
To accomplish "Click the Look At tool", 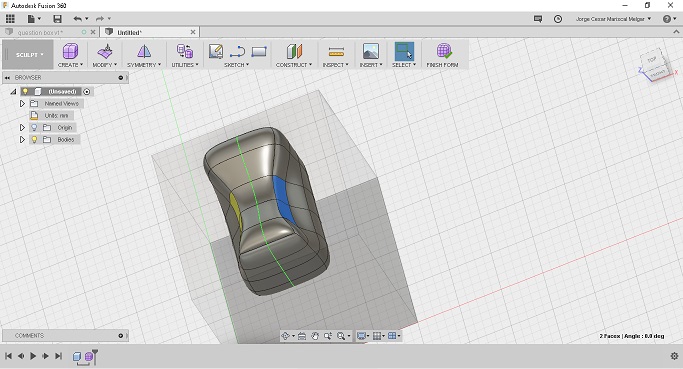I will coord(302,336).
